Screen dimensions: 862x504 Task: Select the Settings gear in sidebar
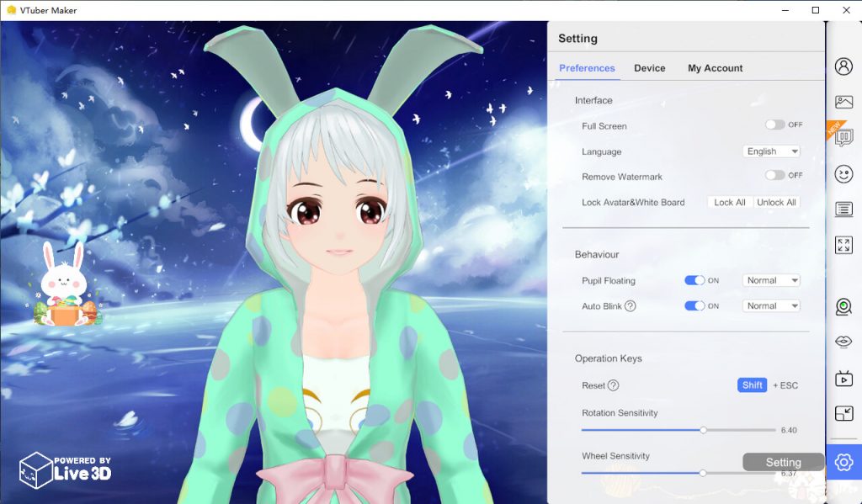pos(846,461)
